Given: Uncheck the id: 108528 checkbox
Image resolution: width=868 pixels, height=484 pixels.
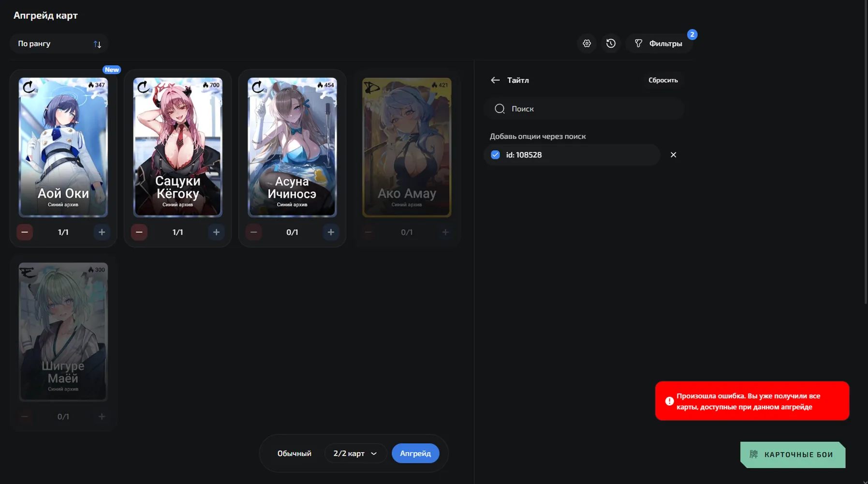Looking at the screenshot, I should pyautogui.click(x=495, y=155).
